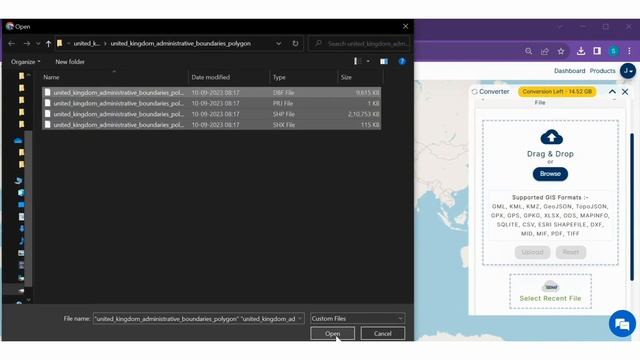Select the SHP File row
This screenshot has width=640, height=360.
[211, 114]
